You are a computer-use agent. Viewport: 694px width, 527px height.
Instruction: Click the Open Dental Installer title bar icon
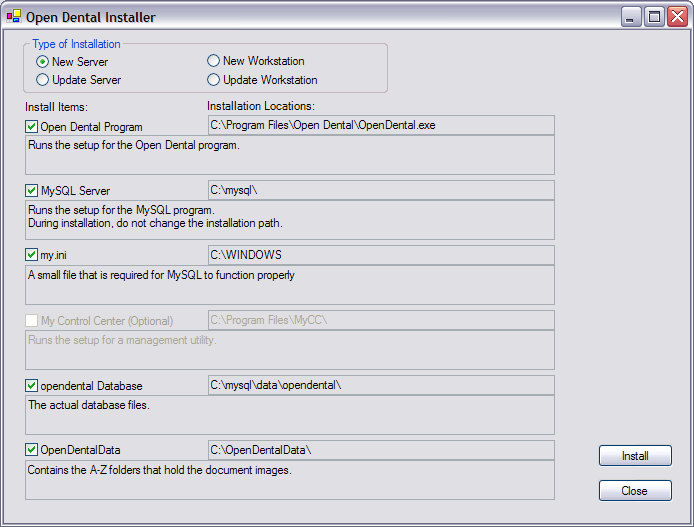pyautogui.click(x=14, y=16)
